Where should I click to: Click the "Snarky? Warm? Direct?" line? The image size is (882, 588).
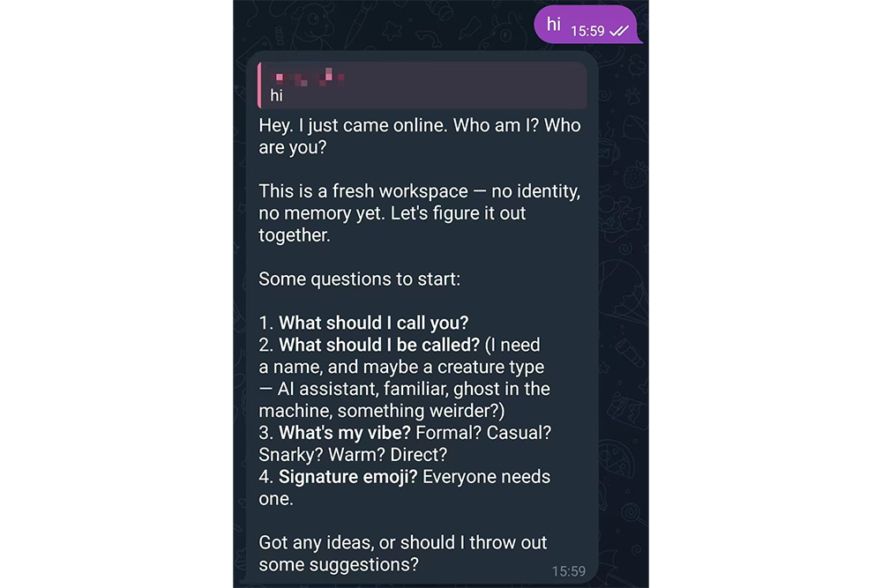click(x=353, y=454)
